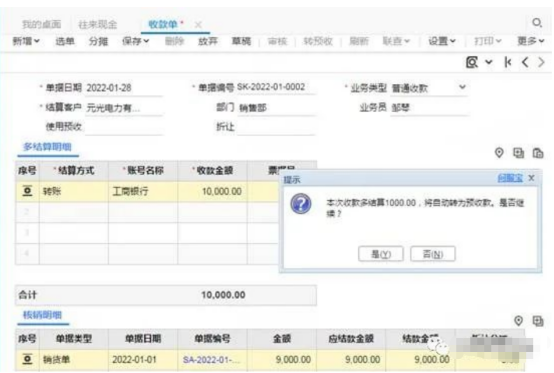The width and height of the screenshot is (554, 373).
Task: Click the 单据日期 field showing 2022-01-28
Action: coord(124,88)
